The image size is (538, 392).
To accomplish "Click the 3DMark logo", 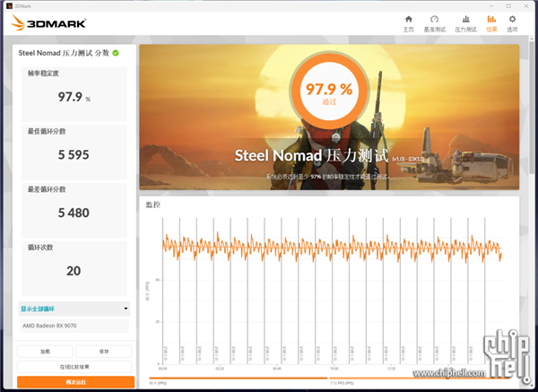I will click(48, 23).
